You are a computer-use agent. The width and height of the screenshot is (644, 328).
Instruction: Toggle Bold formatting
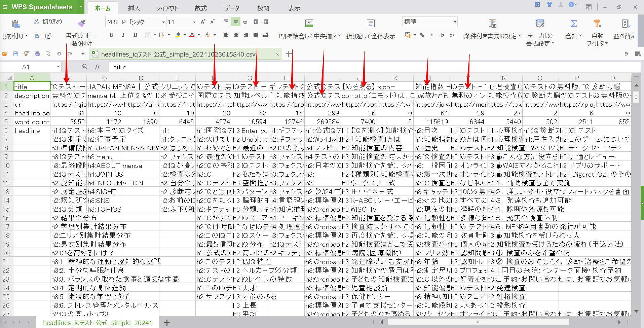(x=111, y=35)
